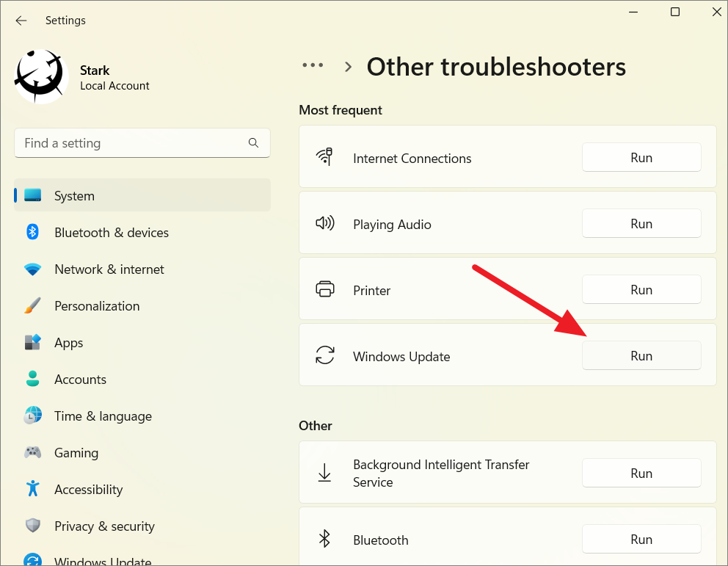Close the Settings window
Viewport: 728px width, 566px height.
point(716,12)
